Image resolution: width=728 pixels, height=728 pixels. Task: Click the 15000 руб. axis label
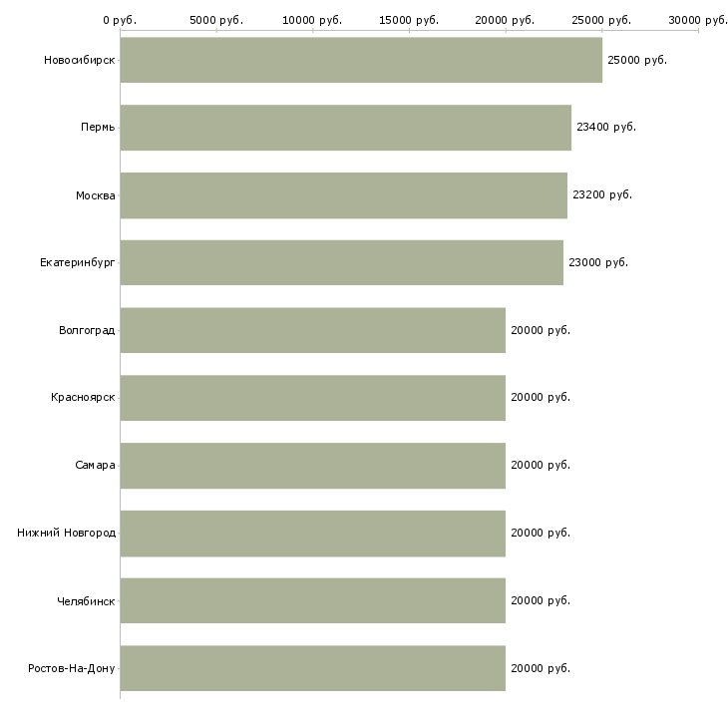point(409,20)
